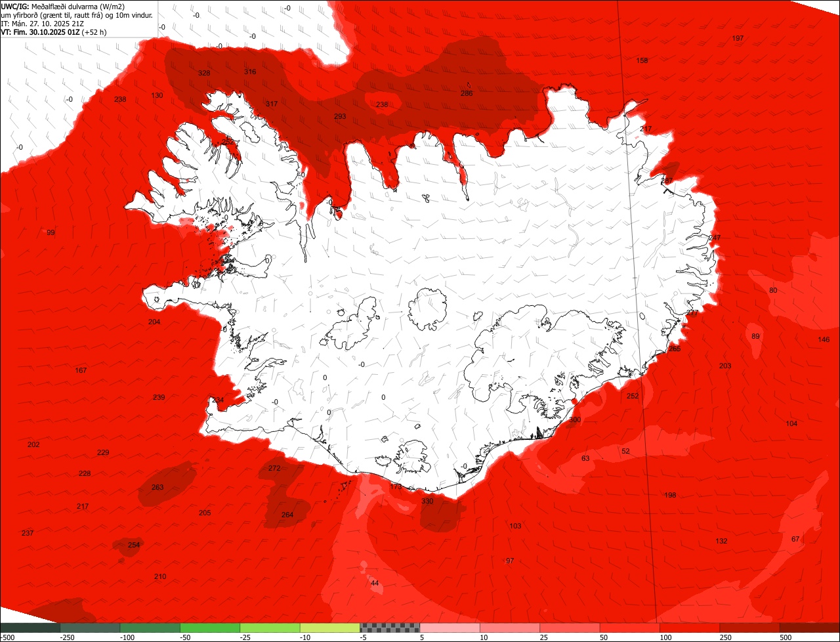Image resolution: width=840 pixels, height=642 pixels.
Task: Select the value 237 at the southwest edge
Action: [x=27, y=533]
